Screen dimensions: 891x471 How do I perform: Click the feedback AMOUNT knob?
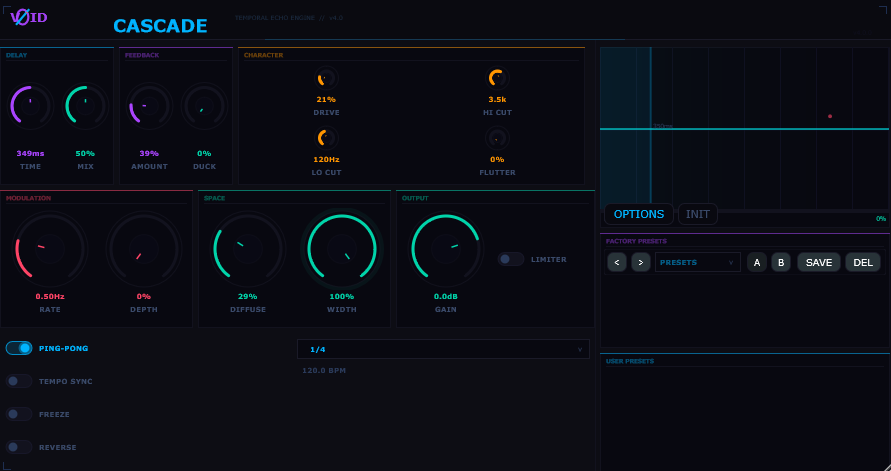pos(149,106)
